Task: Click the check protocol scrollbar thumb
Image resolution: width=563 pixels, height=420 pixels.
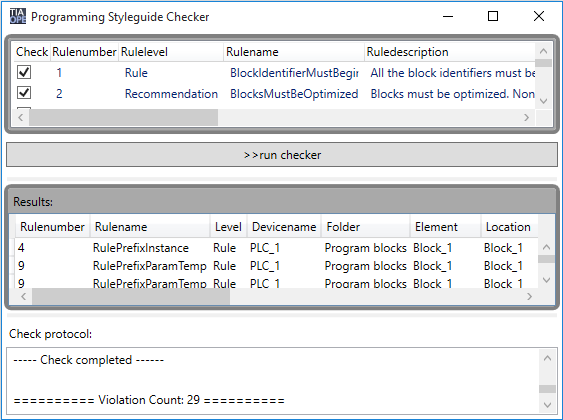Action: click(548, 389)
